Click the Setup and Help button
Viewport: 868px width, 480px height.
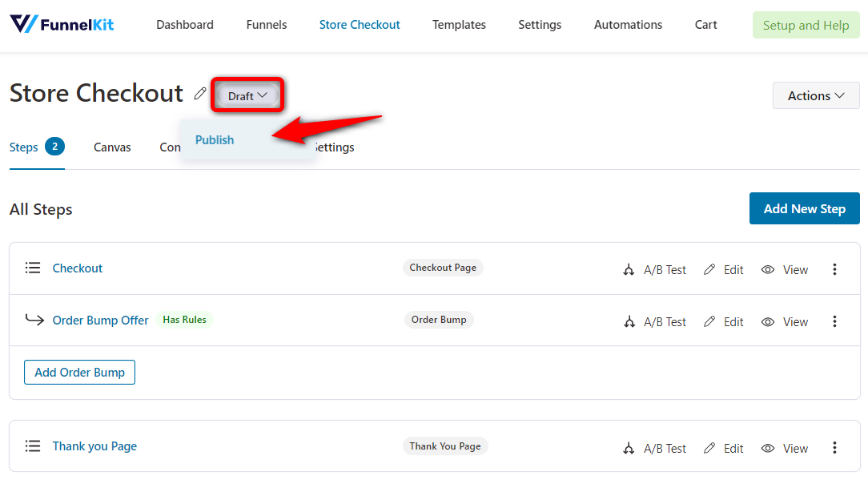(x=806, y=25)
